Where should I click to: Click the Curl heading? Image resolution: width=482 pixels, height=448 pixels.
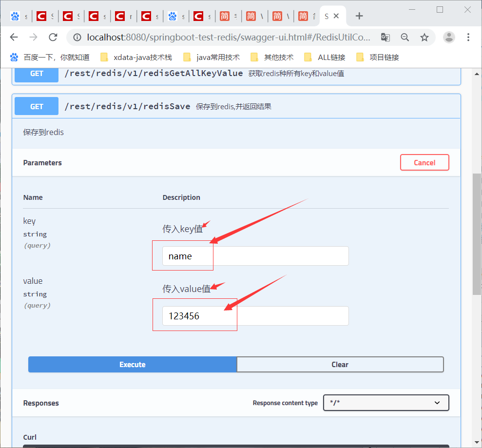click(30, 437)
